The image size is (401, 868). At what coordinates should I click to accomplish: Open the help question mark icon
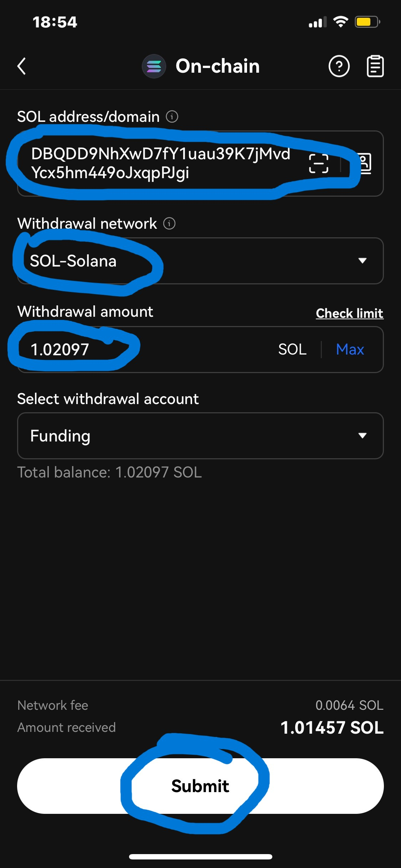(339, 66)
